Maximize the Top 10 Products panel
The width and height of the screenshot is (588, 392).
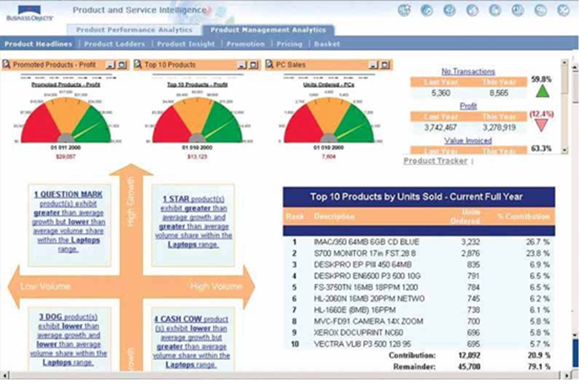coord(254,65)
